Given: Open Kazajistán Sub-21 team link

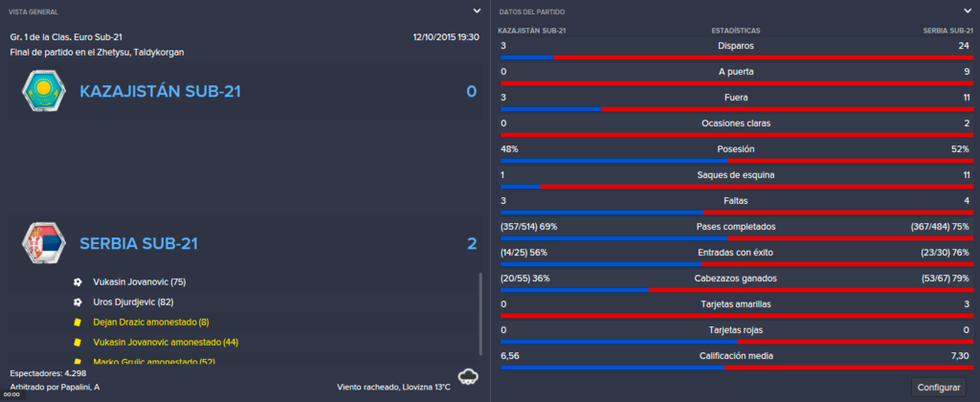Looking at the screenshot, I should tap(160, 92).
